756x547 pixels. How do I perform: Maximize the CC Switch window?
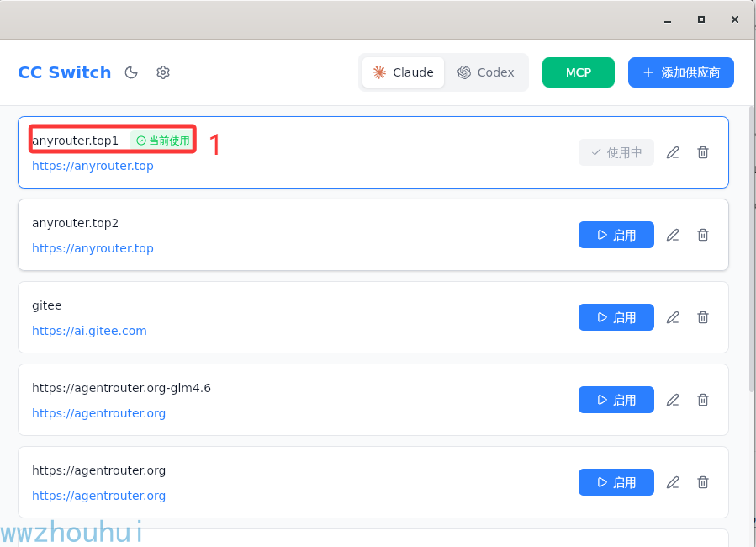[701, 20]
